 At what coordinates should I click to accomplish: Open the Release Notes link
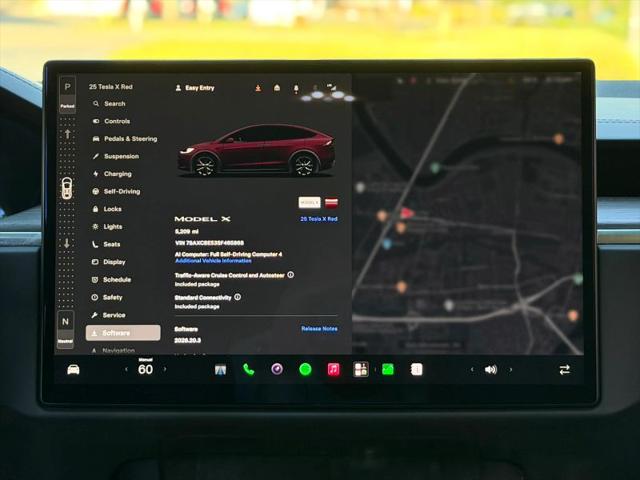(x=319, y=329)
